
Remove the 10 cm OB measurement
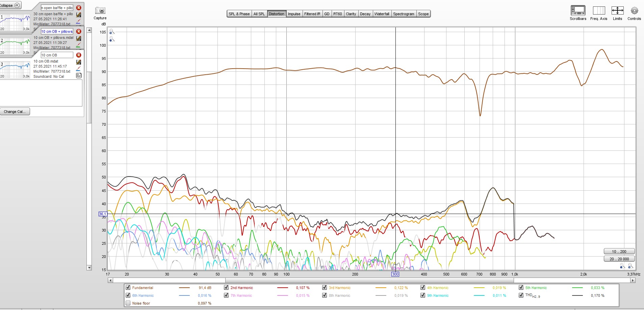tap(79, 55)
